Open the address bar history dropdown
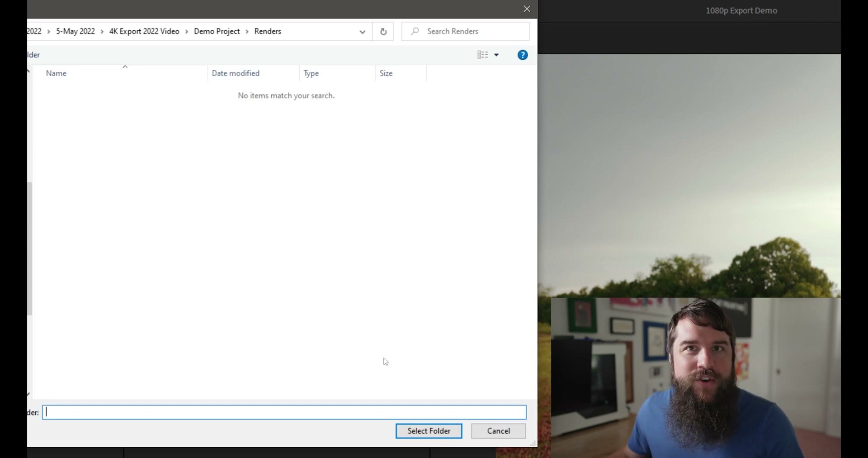 click(x=362, y=32)
